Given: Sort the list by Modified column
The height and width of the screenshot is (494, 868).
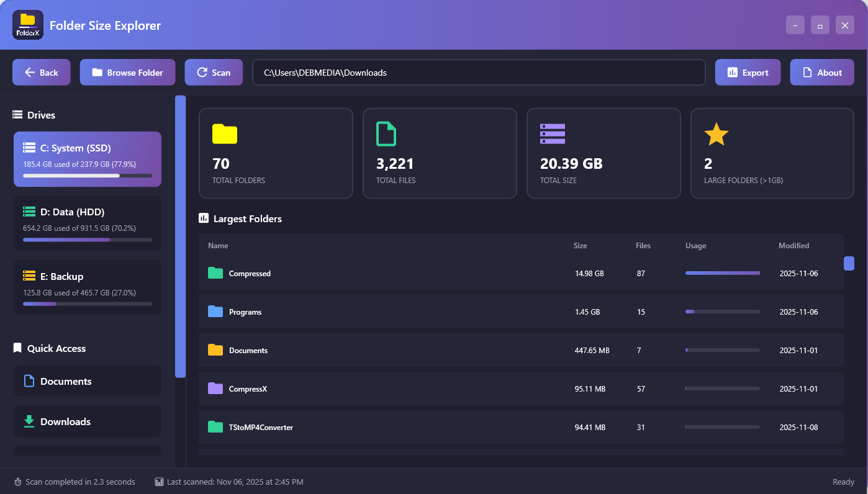Looking at the screenshot, I should pyautogui.click(x=793, y=245).
